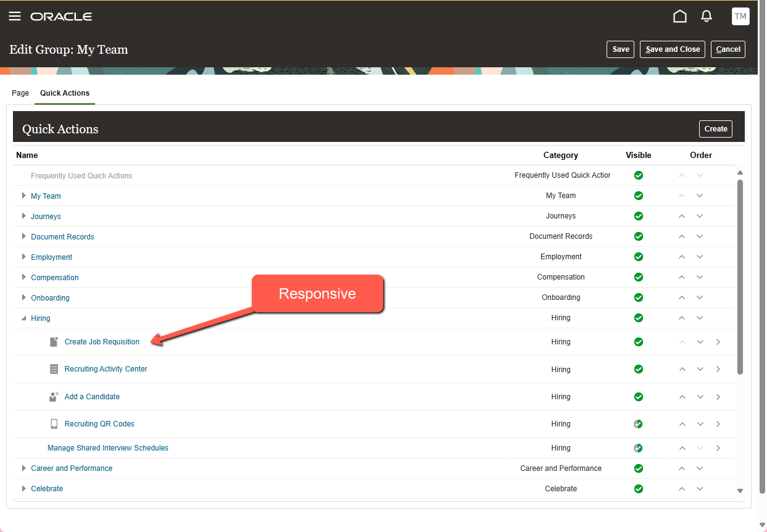
Task: Open notifications via the bell icon
Action: click(707, 16)
